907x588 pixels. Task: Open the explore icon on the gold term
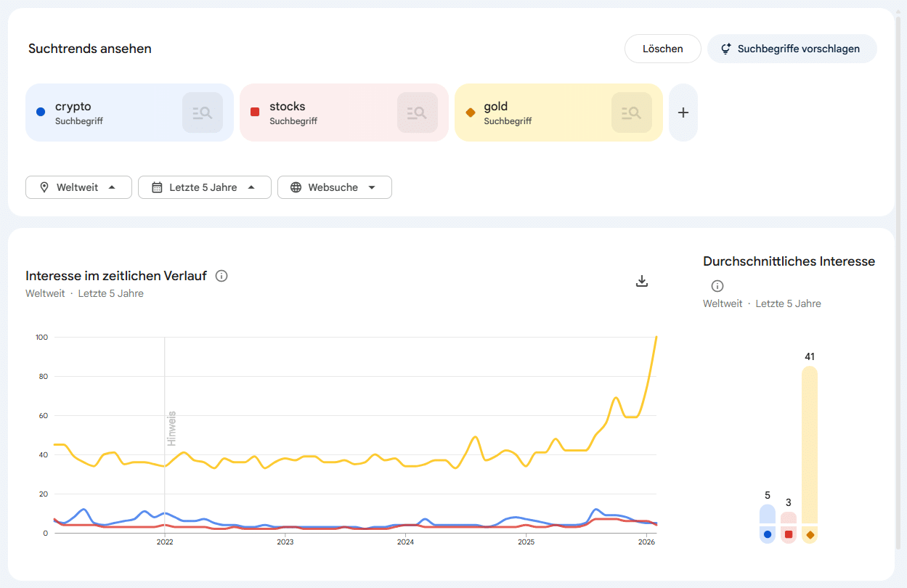(x=631, y=112)
